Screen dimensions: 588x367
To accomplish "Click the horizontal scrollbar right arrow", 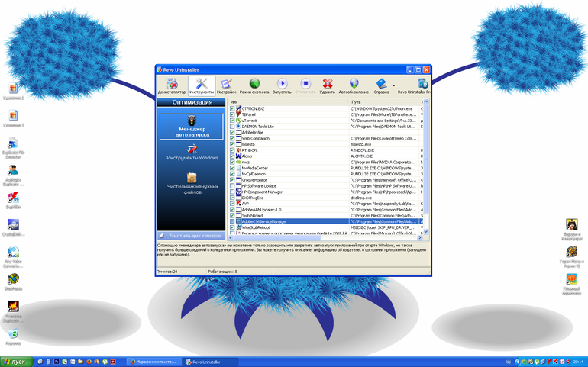I will pyautogui.click(x=420, y=237).
